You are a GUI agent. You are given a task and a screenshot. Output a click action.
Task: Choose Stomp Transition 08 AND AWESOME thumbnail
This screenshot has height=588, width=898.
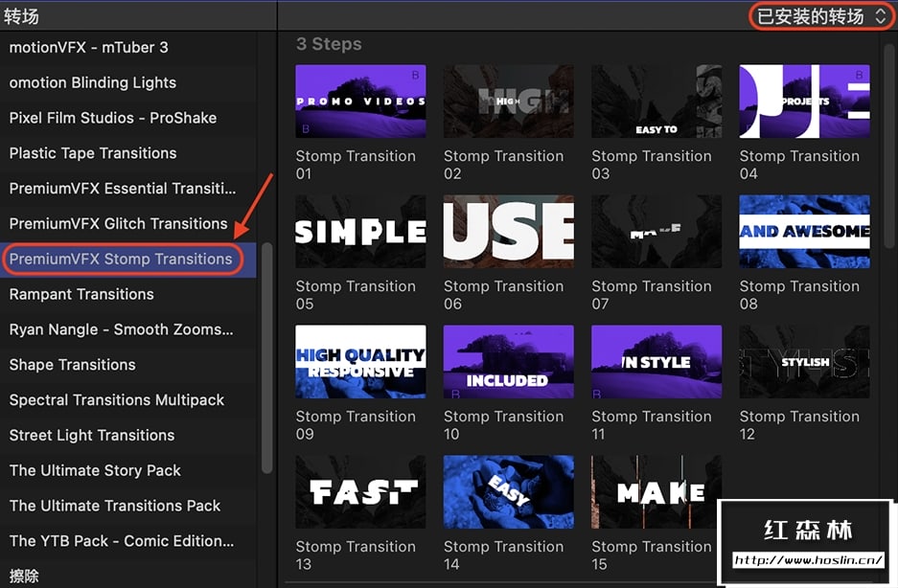coord(805,232)
